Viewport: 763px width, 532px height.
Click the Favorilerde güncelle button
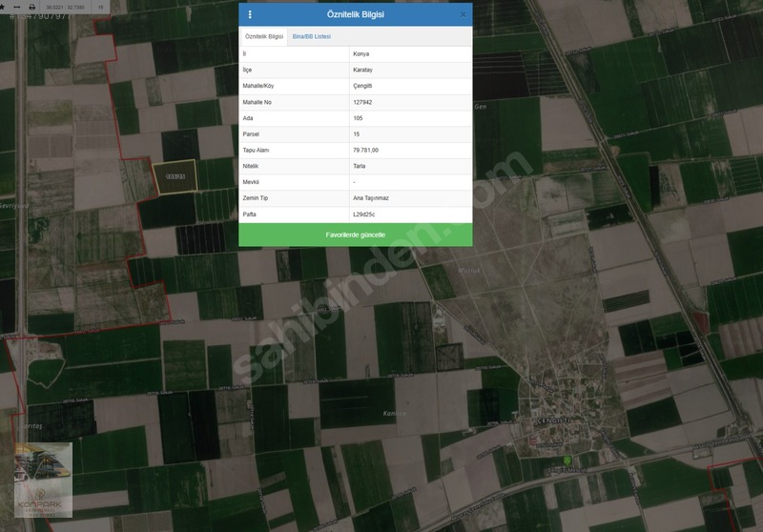pos(355,235)
